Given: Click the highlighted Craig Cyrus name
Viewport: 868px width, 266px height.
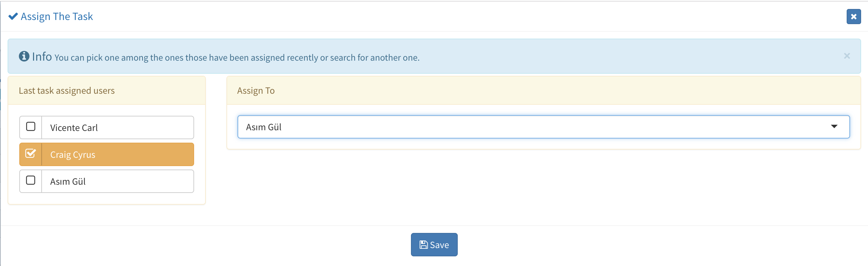Looking at the screenshot, I should (73, 155).
